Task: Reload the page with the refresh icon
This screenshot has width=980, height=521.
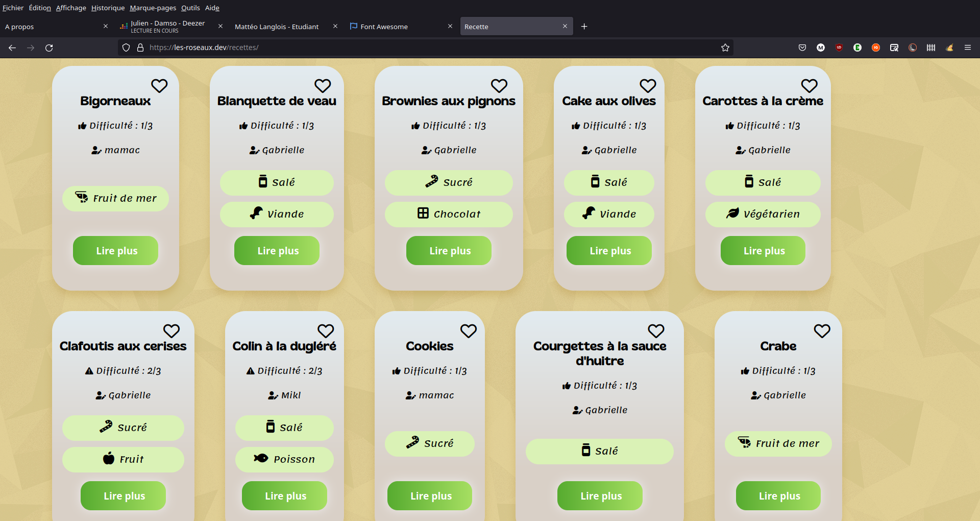Action: (49, 48)
